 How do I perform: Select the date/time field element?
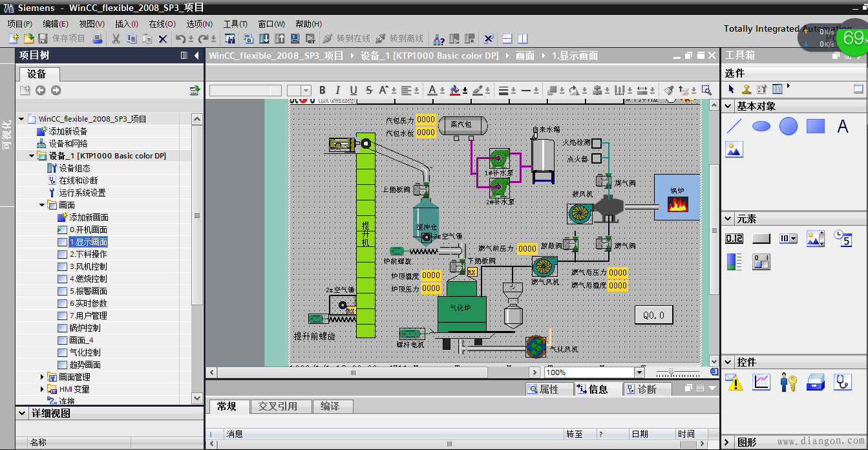843,238
